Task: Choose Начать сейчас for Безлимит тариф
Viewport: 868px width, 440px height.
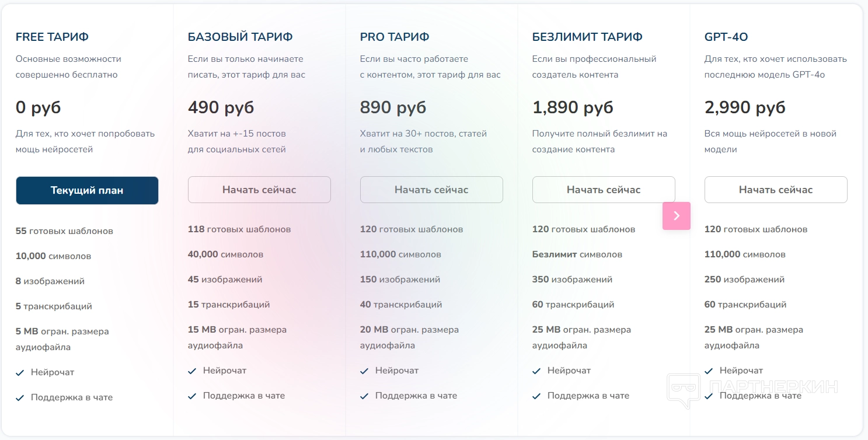Action: click(x=604, y=190)
